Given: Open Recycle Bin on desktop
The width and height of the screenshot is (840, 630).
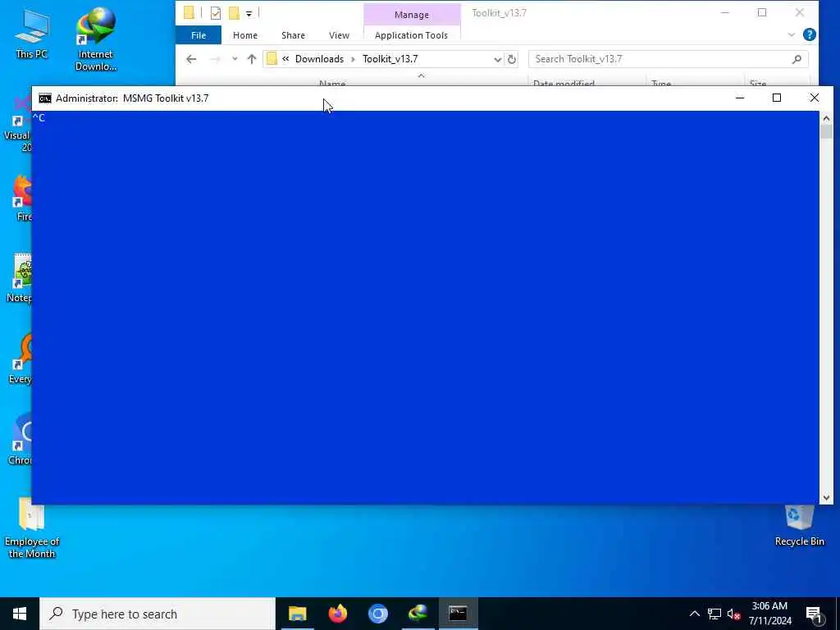Looking at the screenshot, I should 799,525.
